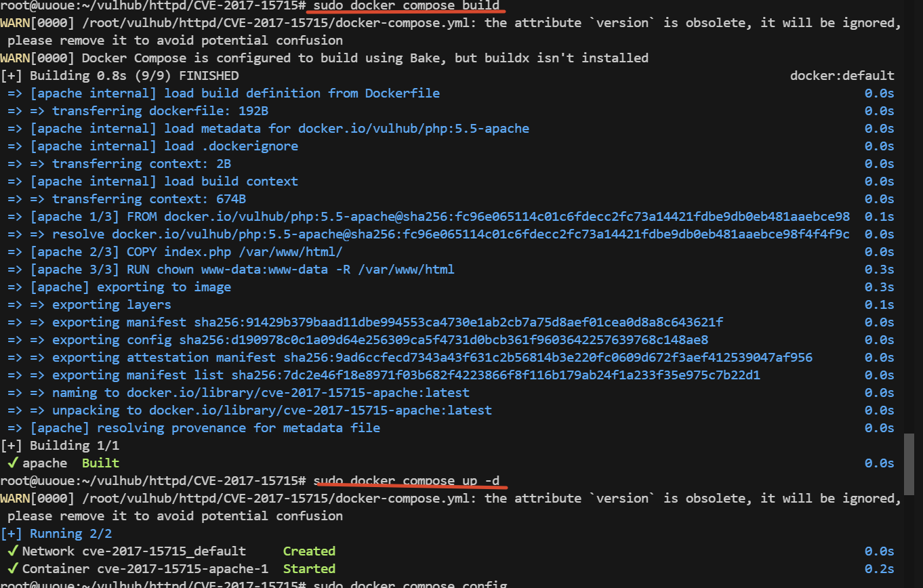This screenshot has height=588, width=923.
Task: Click 'Container cve-2017-15715-apache-1' text
Action: (x=145, y=569)
